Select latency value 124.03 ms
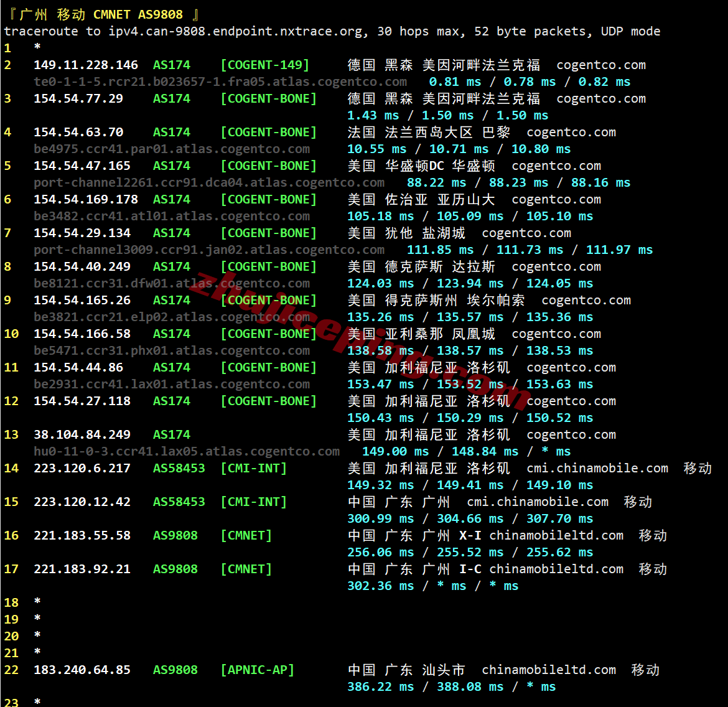 click(x=381, y=283)
